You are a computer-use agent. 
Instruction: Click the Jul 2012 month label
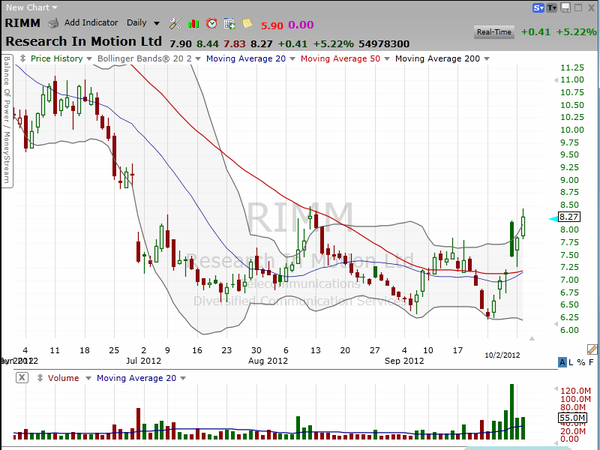point(143,361)
